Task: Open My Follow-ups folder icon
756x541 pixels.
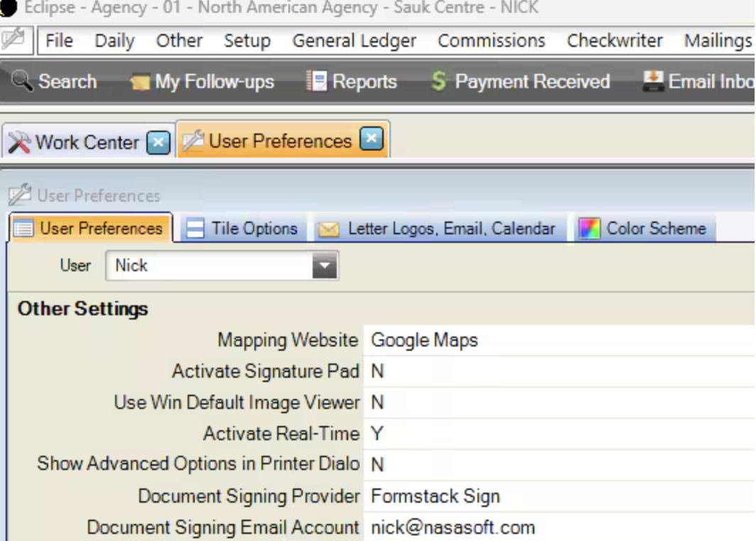Action: pos(140,82)
